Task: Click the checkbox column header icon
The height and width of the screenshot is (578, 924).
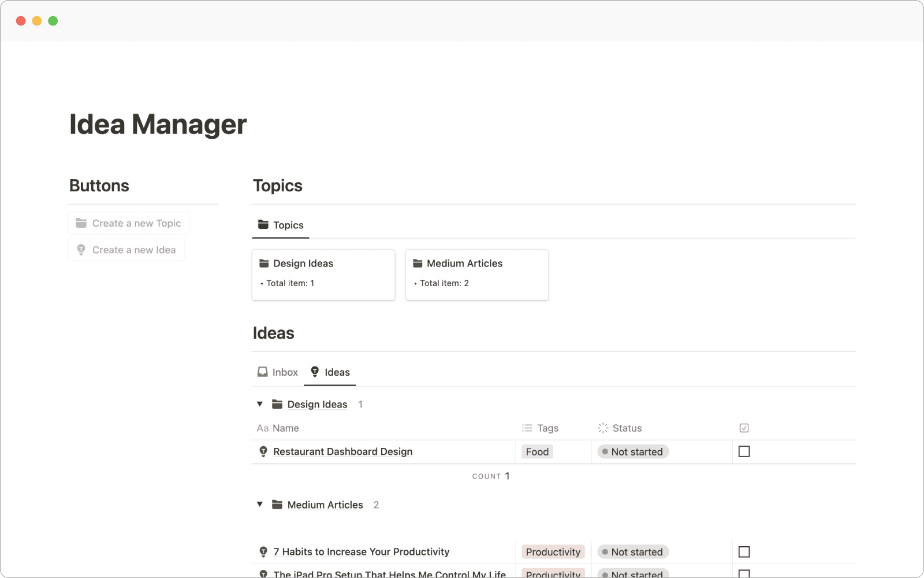Action: point(744,428)
